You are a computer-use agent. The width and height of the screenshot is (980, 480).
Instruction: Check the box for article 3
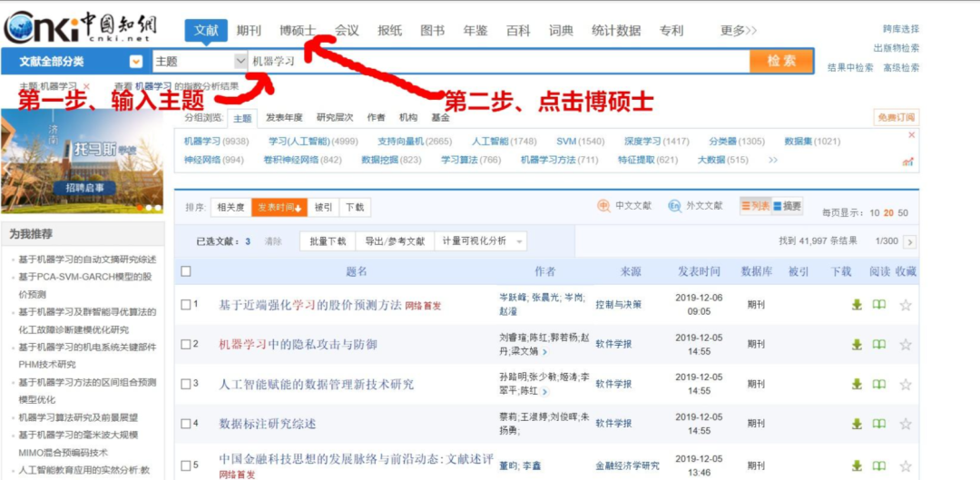tap(185, 384)
